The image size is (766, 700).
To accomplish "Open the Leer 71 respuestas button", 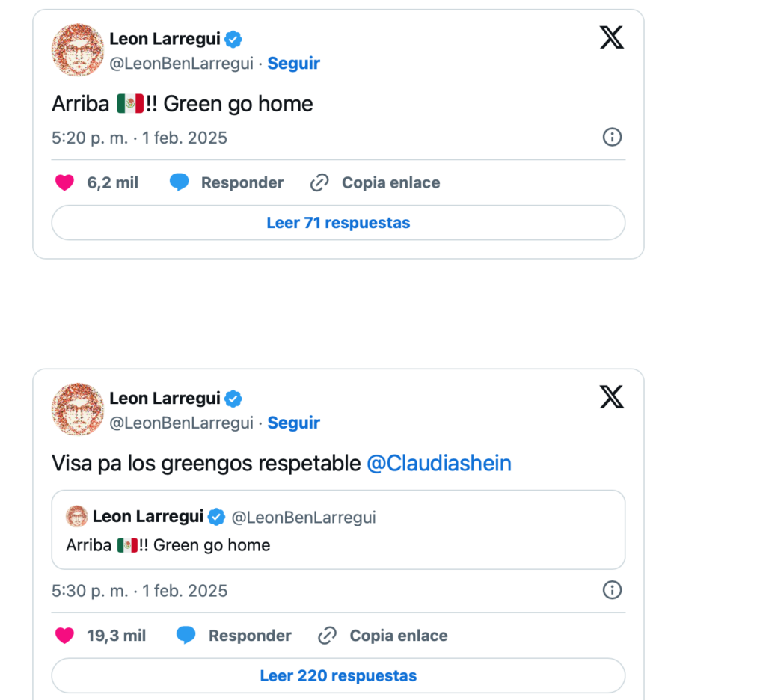I will (x=338, y=223).
